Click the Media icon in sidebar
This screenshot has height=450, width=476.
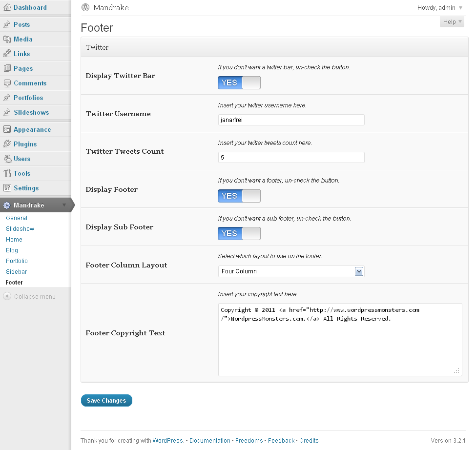coord(7,39)
